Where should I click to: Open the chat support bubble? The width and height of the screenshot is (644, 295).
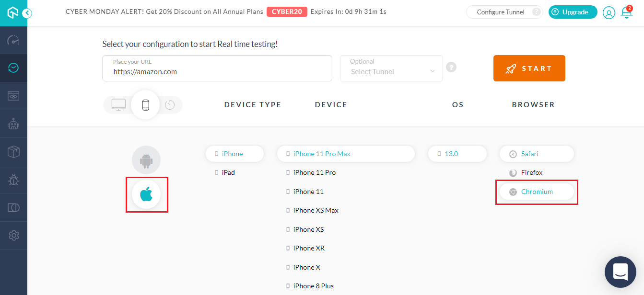click(620, 272)
